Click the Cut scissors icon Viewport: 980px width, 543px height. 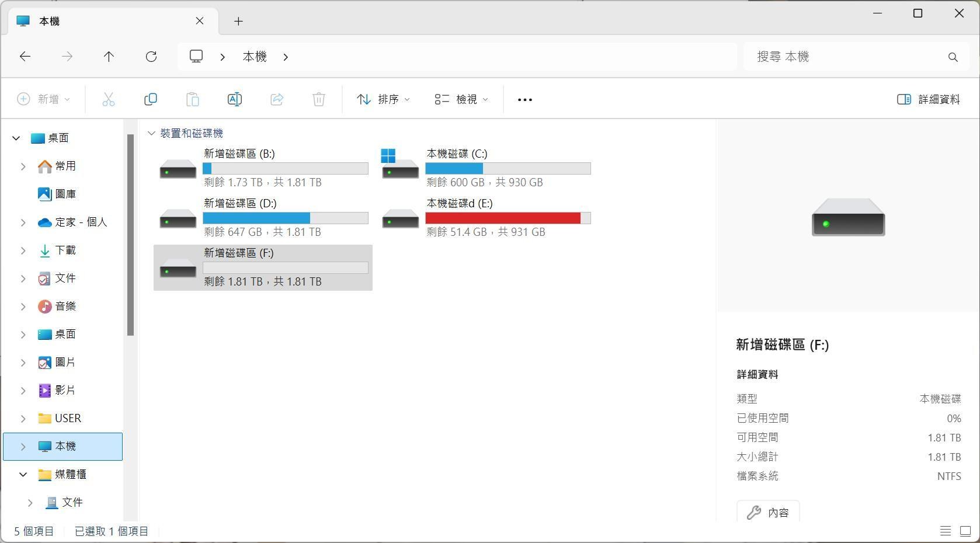[109, 99]
